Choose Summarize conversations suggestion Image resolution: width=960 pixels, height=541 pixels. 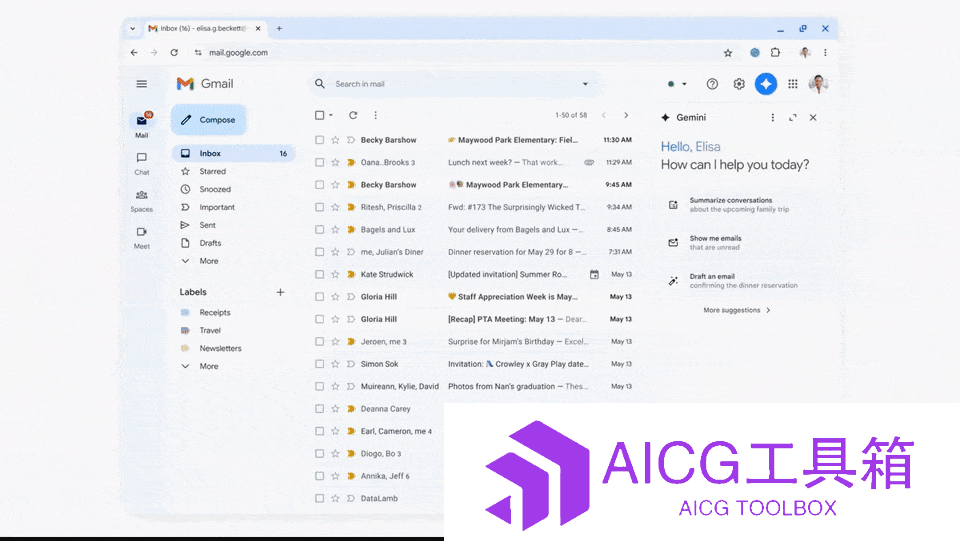point(739,204)
